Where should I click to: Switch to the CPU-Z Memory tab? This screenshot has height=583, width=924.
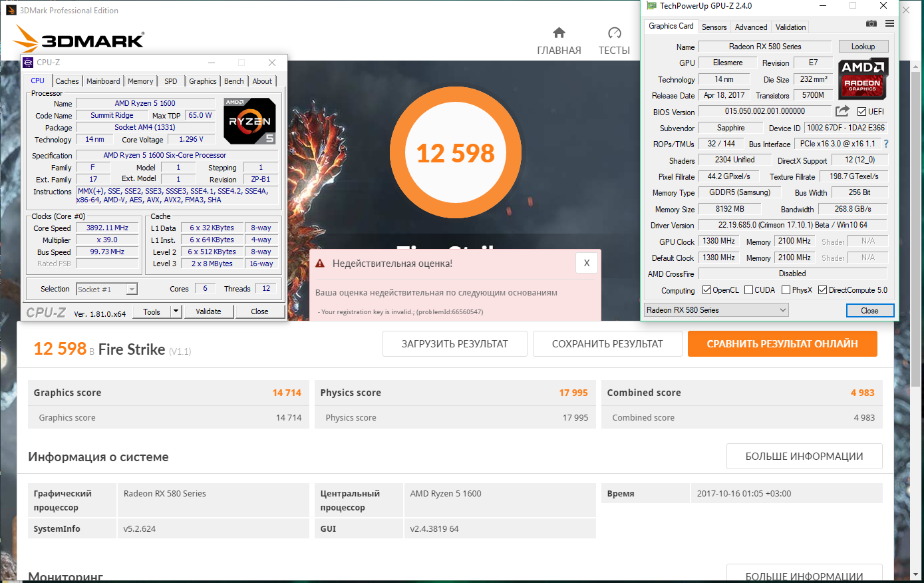pos(140,81)
